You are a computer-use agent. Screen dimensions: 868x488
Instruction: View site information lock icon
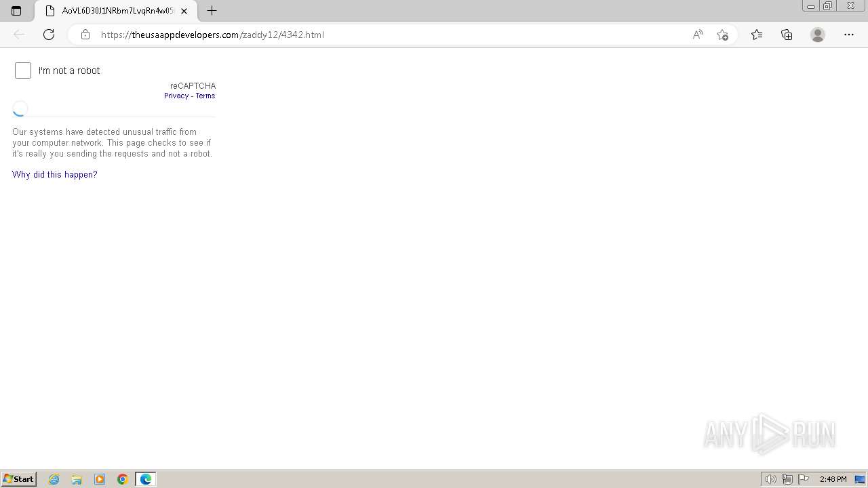(85, 35)
